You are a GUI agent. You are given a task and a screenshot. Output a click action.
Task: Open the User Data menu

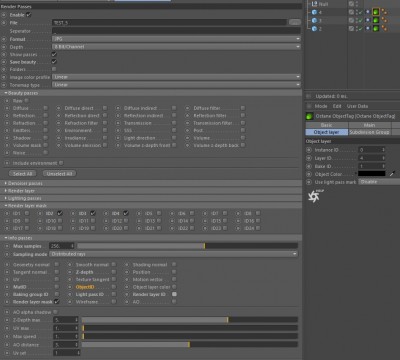click(357, 106)
